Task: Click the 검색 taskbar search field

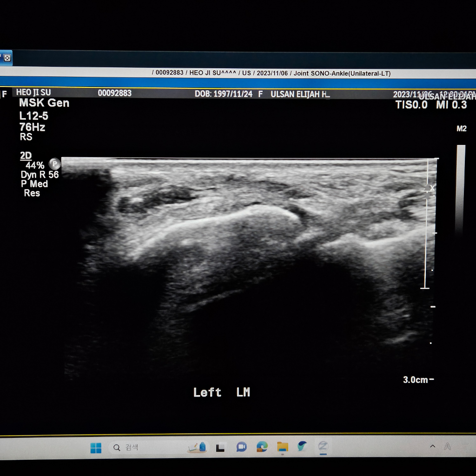Action: coord(159,448)
